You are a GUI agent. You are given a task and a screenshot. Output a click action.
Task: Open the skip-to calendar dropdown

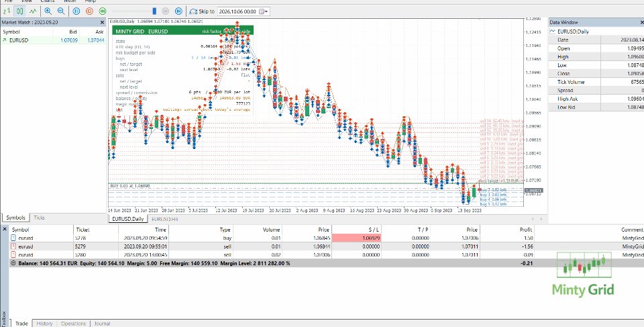[x=264, y=11]
